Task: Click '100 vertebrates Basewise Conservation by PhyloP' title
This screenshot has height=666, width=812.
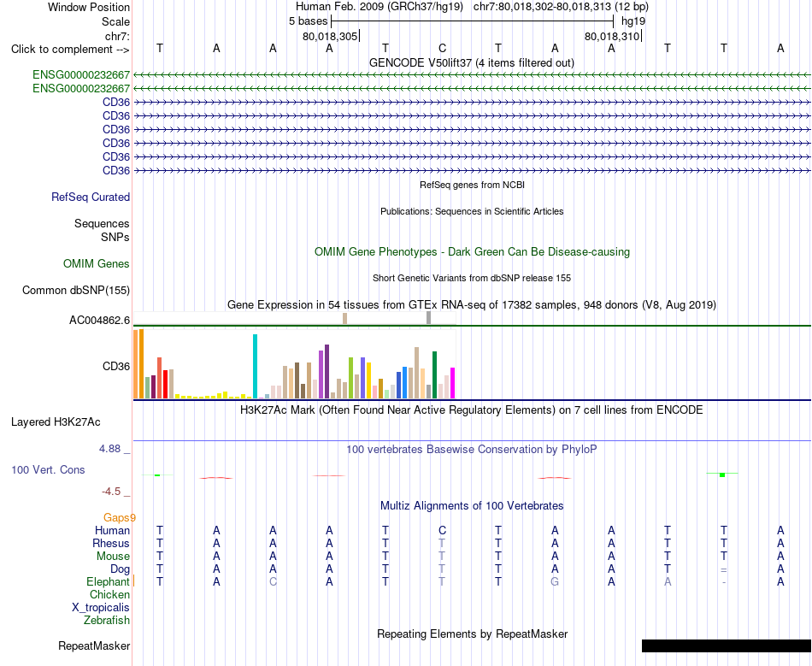Action: coord(471,449)
